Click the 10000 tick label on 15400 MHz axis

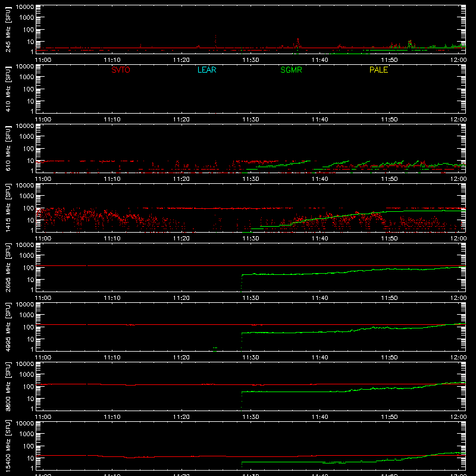point(25,424)
